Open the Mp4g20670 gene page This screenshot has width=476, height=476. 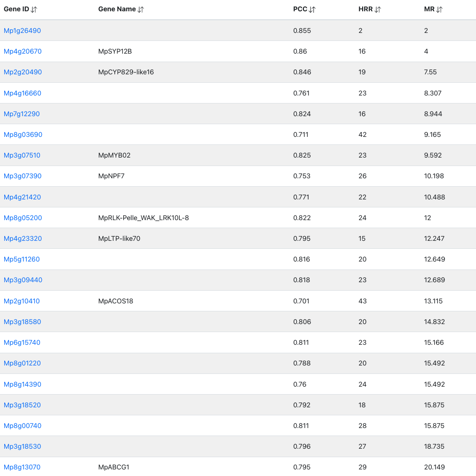(x=23, y=51)
